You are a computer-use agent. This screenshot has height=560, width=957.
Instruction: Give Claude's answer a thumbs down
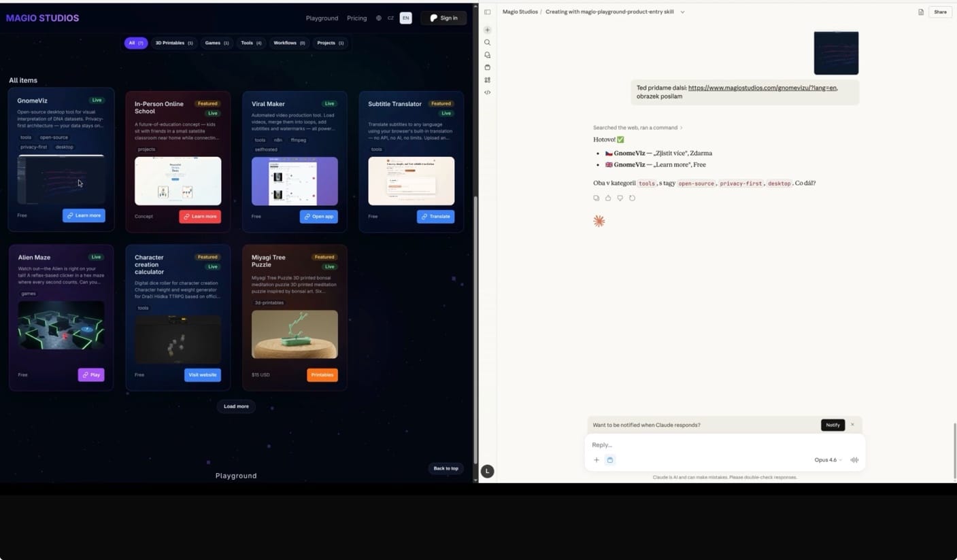620,198
